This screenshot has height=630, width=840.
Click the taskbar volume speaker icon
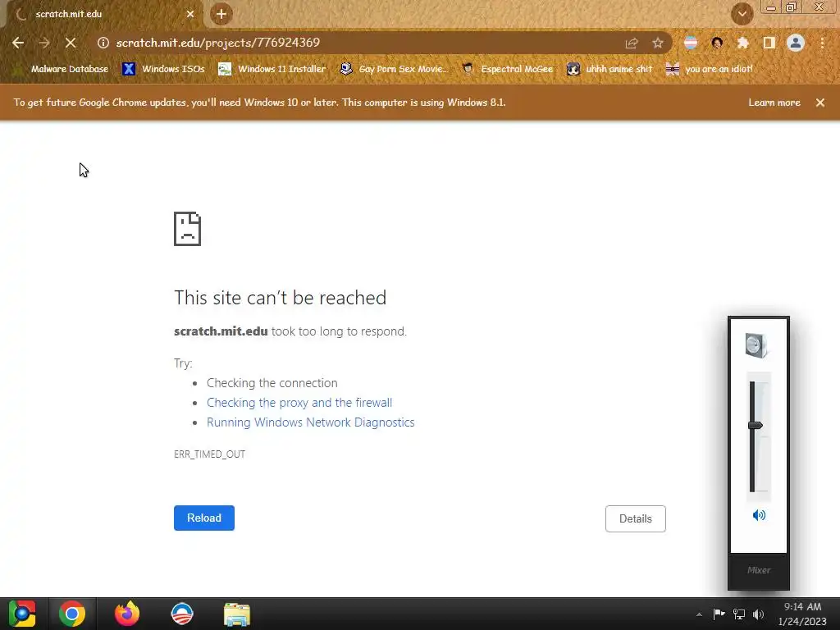758,614
